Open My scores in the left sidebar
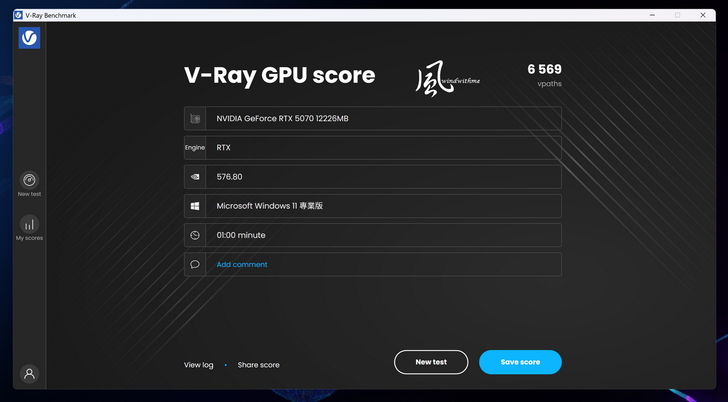The height and width of the screenshot is (402, 728). point(29,227)
